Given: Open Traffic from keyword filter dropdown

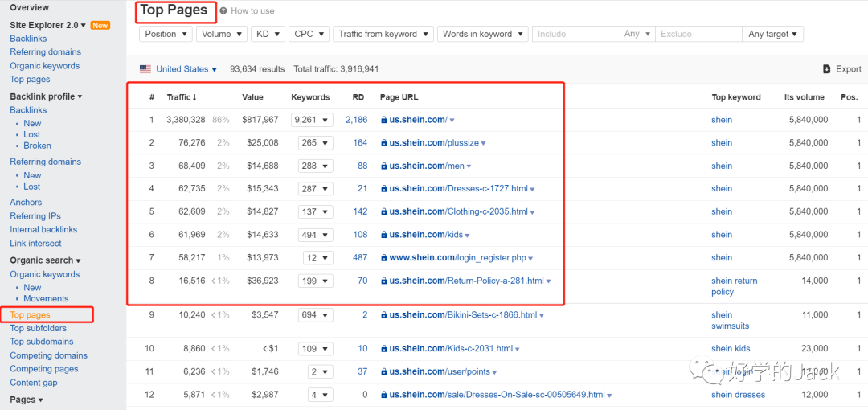Looking at the screenshot, I should tap(383, 34).
